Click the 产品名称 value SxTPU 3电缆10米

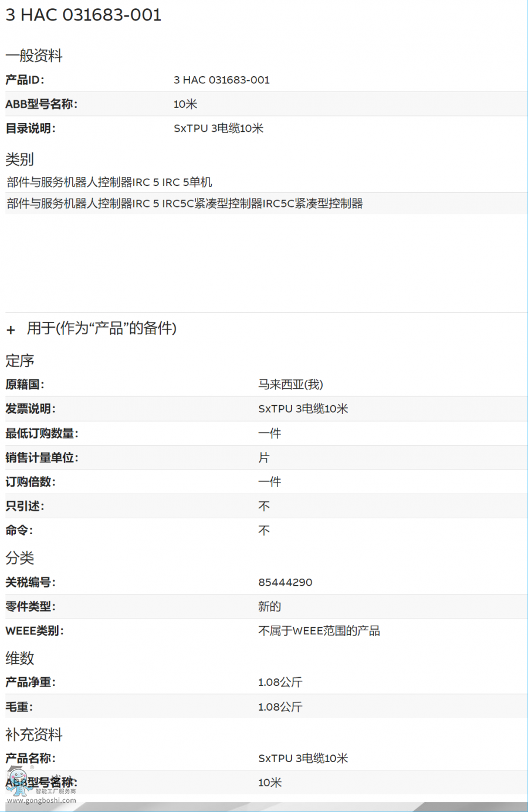click(303, 759)
